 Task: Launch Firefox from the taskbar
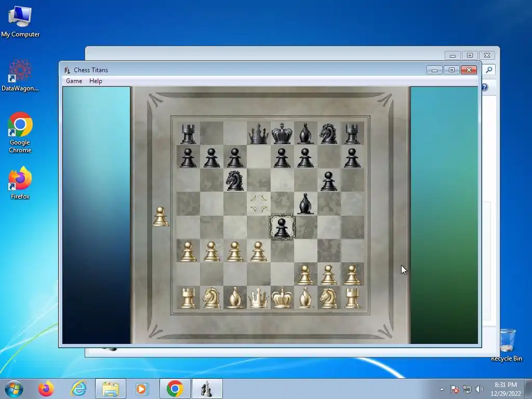click(x=46, y=389)
